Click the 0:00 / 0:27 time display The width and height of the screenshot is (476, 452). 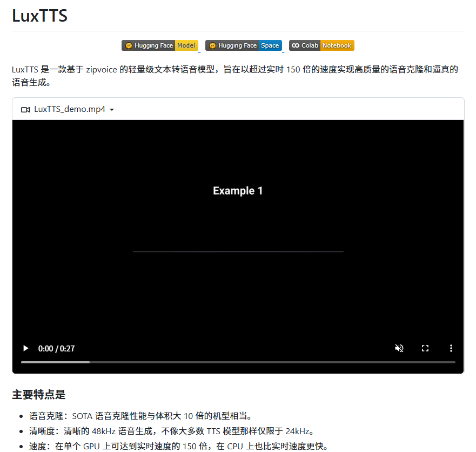57,348
